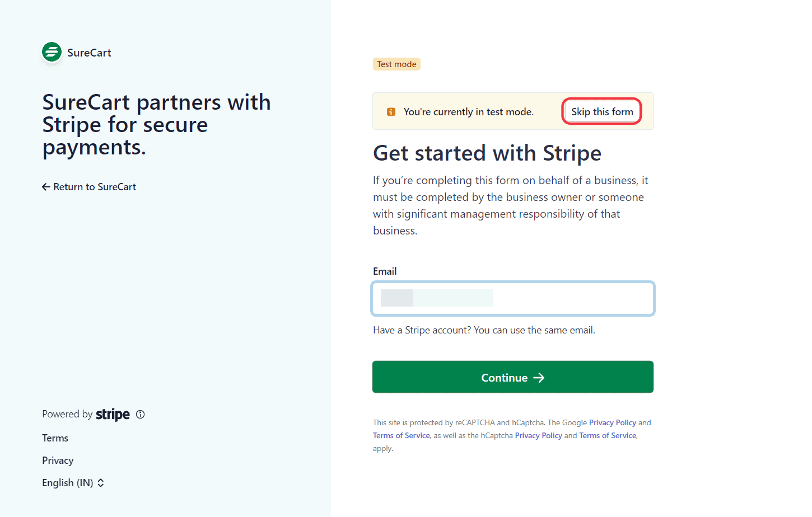Viewport: 812px width, 517px height.
Task: Click the Google Privacy Policy link
Action: point(612,422)
